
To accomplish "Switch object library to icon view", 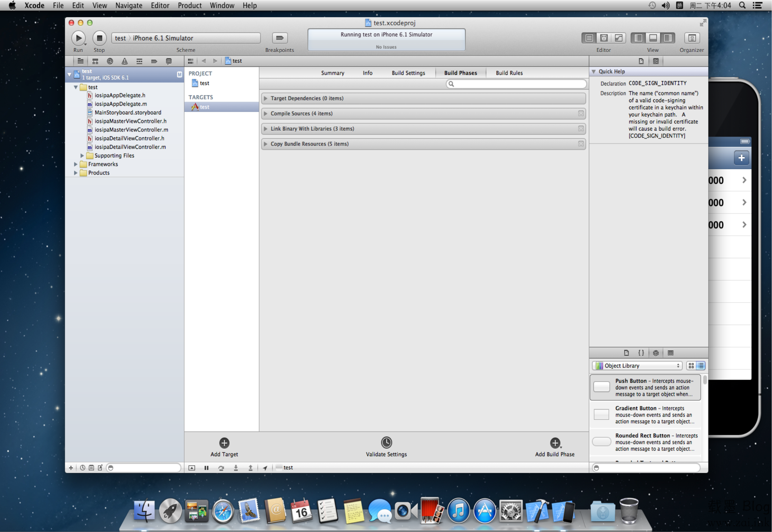I will pyautogui.click(x=691, y=366).
